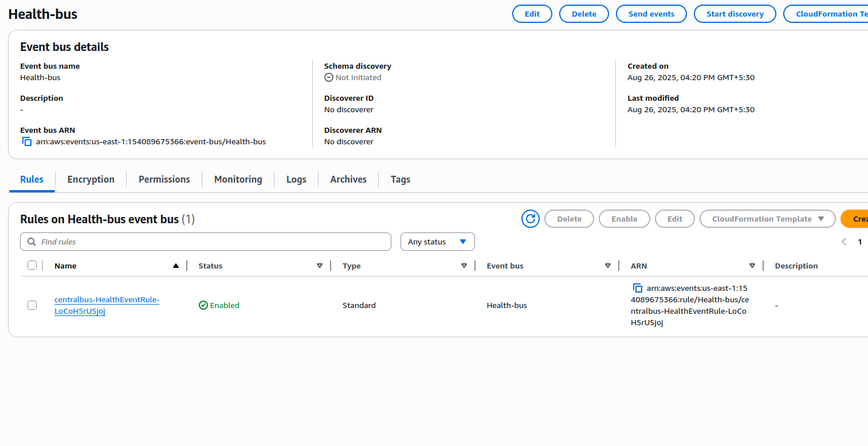The width and height of the screenshot is (868, 446).
Task: Open the Permissions tab
Action: coord(164,179)
